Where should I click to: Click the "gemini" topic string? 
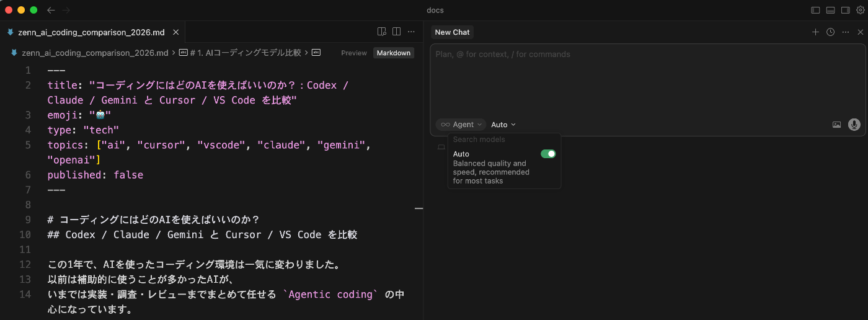click(341, 145)
